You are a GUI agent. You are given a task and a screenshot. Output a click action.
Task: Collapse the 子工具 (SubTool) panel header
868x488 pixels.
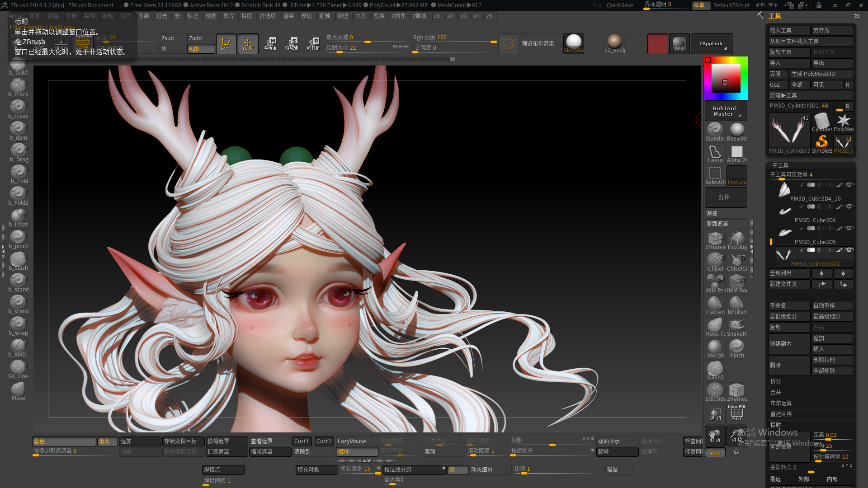point(780,166)
